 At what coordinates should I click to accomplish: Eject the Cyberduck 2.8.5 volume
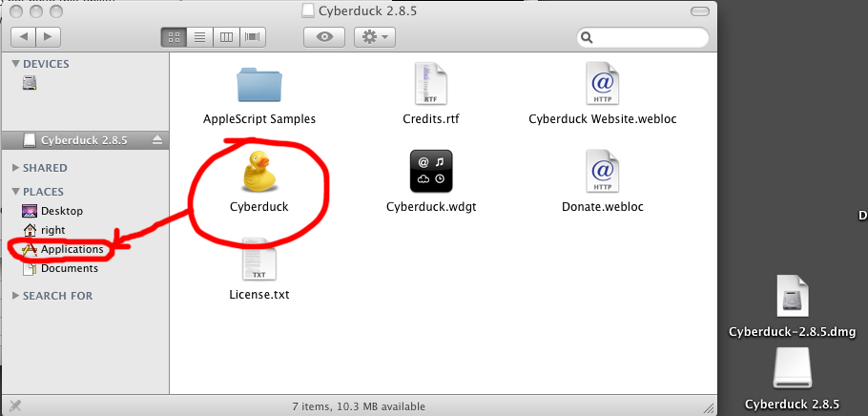(x=157, y=140)
